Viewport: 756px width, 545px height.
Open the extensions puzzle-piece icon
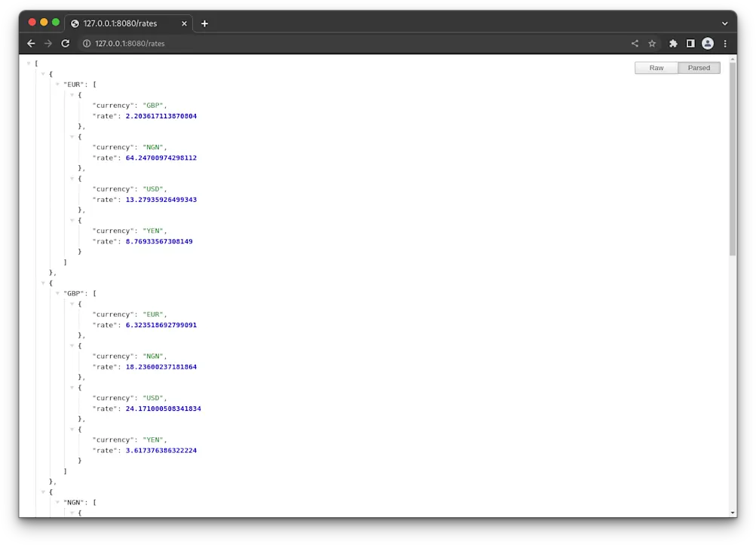[672, 43]
